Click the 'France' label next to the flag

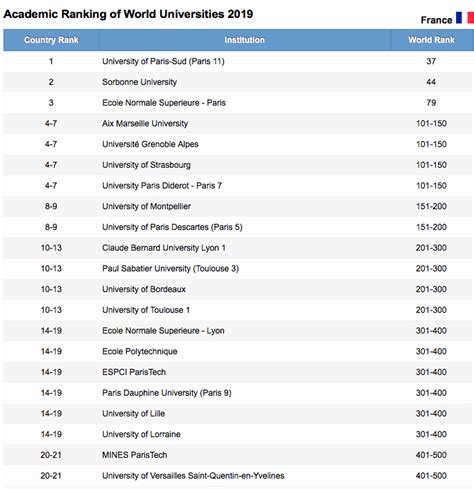pos(436,20)
